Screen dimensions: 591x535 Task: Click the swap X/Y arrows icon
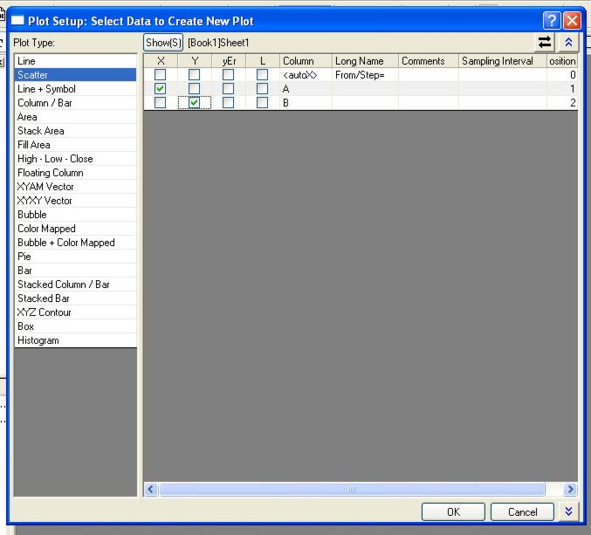pyautogui.click(x=545, y=42)
